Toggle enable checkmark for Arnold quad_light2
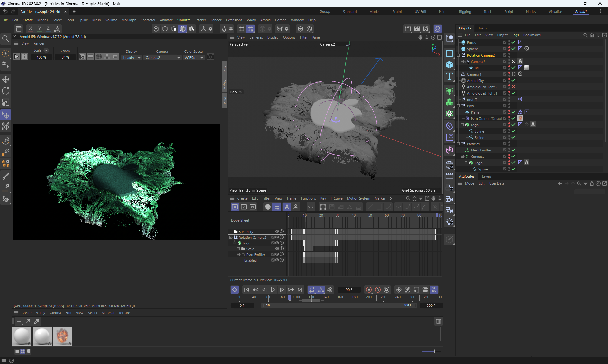This screenshot has height=364, width=608. [514, 87]
